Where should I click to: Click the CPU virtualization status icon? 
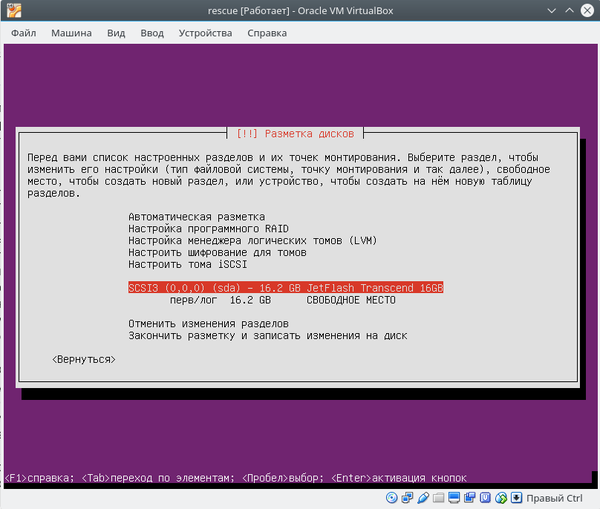point(485,498)
